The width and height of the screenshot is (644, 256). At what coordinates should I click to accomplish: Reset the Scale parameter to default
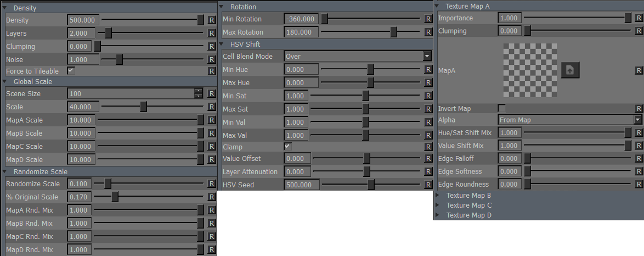[x=211, y=107]
